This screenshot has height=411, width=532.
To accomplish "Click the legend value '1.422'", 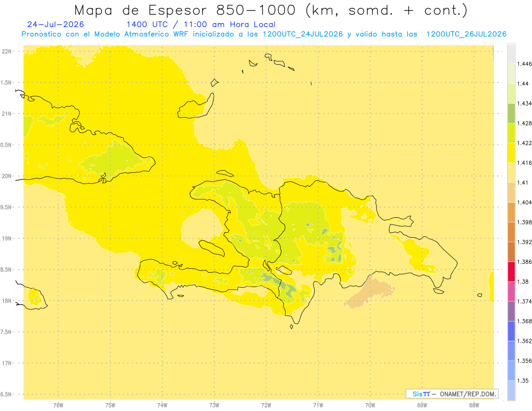I will click(x=525, y=143).
